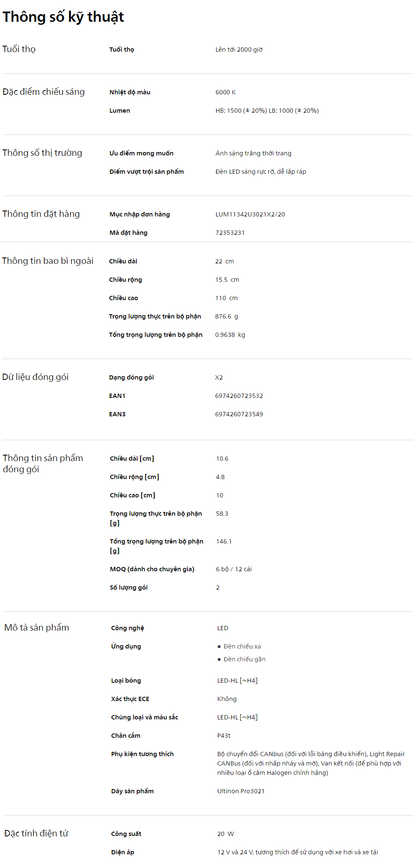Click the "Điện áp" voltage label

(x=123, y=852)
